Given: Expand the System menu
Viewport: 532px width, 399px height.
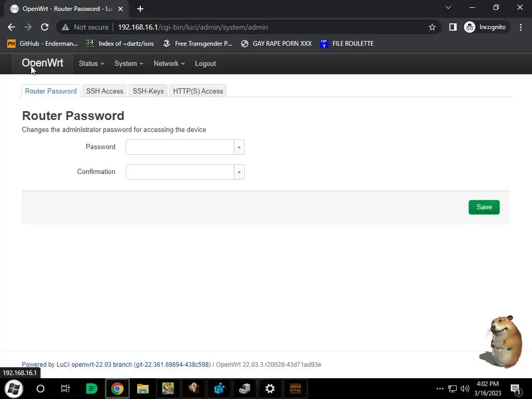Looking at the screenshot, I should 129,63.
